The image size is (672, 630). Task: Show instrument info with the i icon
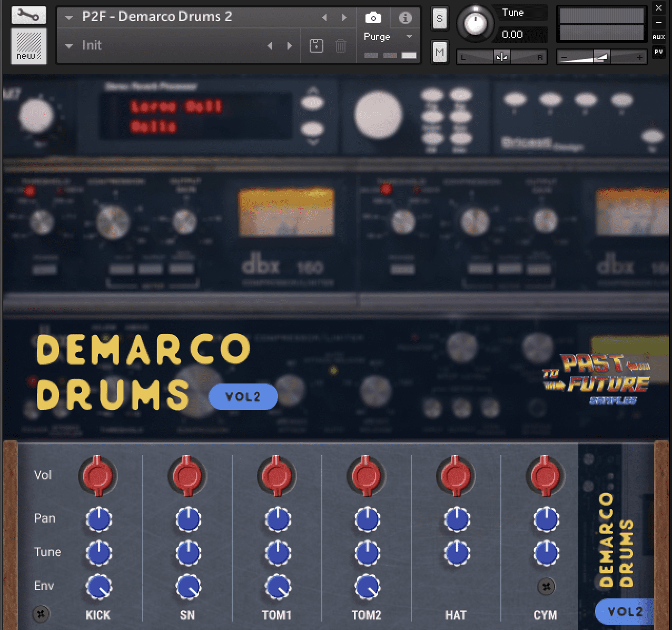pos(405,18)
